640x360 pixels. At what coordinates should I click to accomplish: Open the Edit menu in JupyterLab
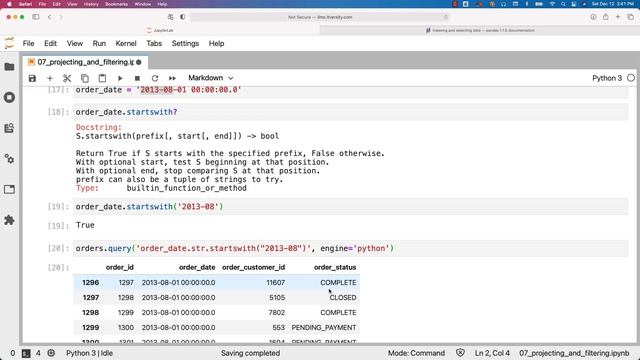click(x=51, y=43)
